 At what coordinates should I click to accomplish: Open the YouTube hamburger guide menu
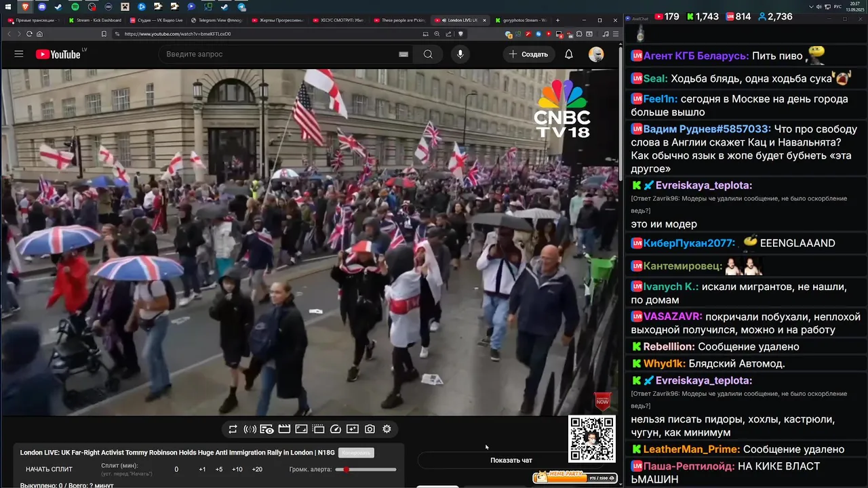19,54
